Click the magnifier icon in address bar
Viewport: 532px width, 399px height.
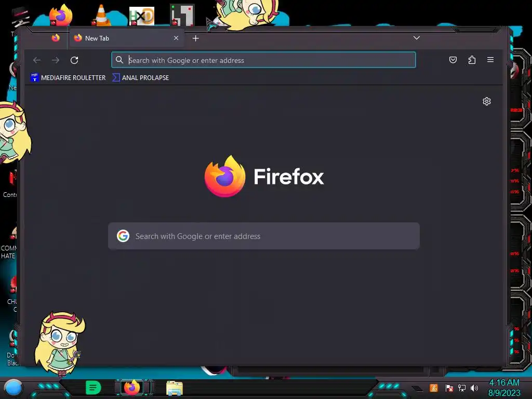coord(119,60)
